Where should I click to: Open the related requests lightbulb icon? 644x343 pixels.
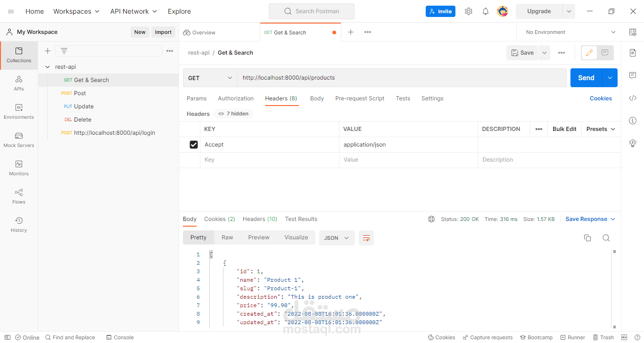pos(633,143)
